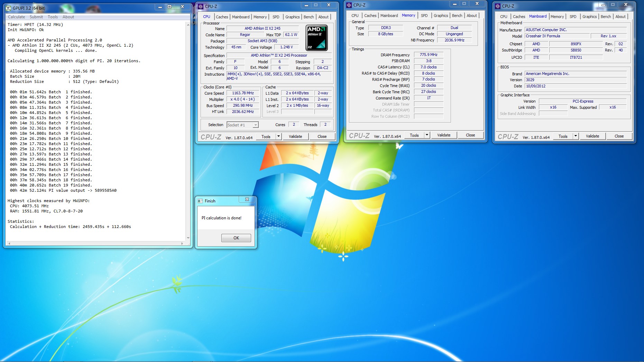Click the Core Voltage value 1.248 V

pos(286,47)
